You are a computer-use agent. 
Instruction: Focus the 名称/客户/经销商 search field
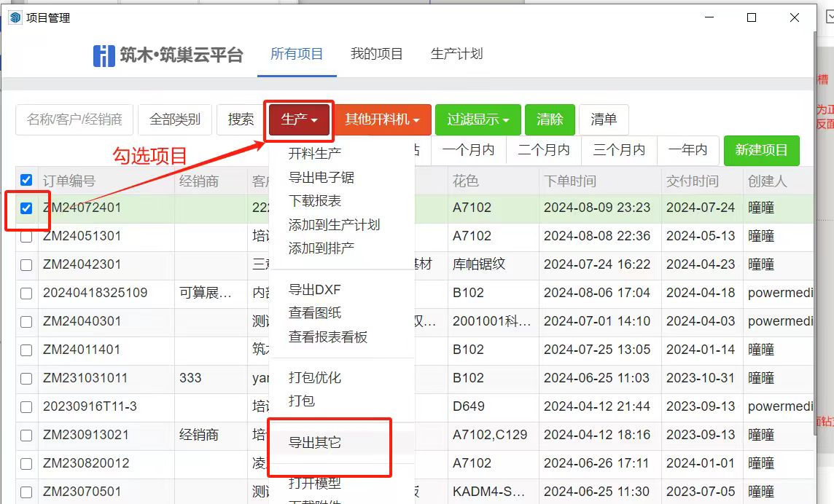(x=74, y=120)
